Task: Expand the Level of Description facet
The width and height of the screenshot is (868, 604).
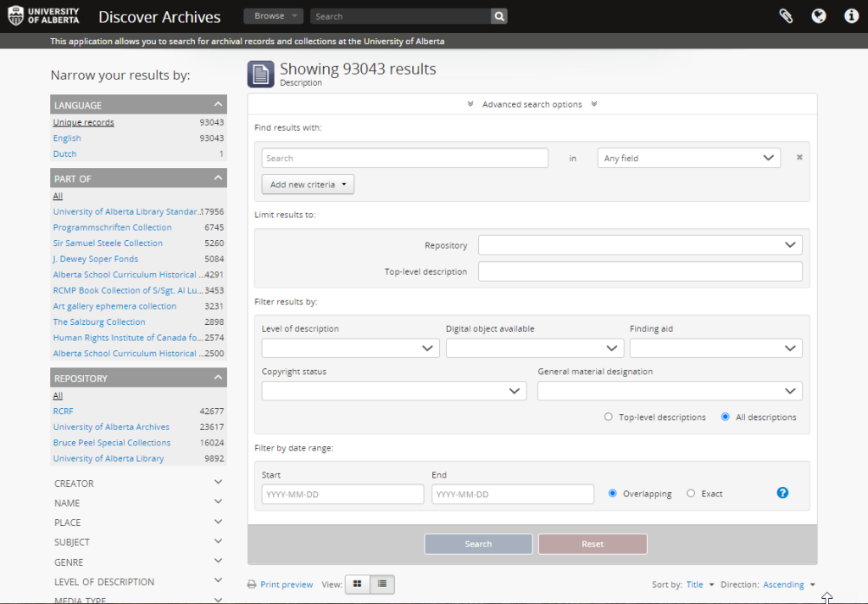Action: [138, 581]
